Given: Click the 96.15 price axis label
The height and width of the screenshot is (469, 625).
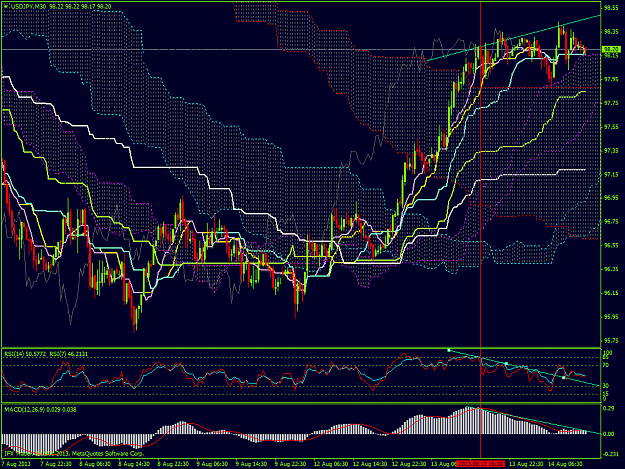Looking at the screenshot, I should [611, 293].
